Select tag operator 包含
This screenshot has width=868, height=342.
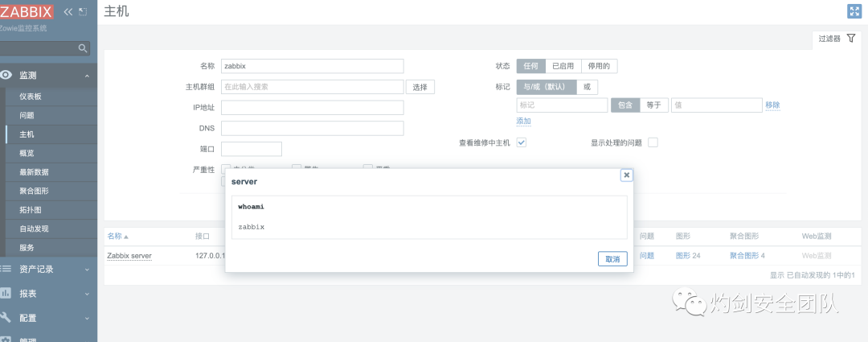[625, 105]
